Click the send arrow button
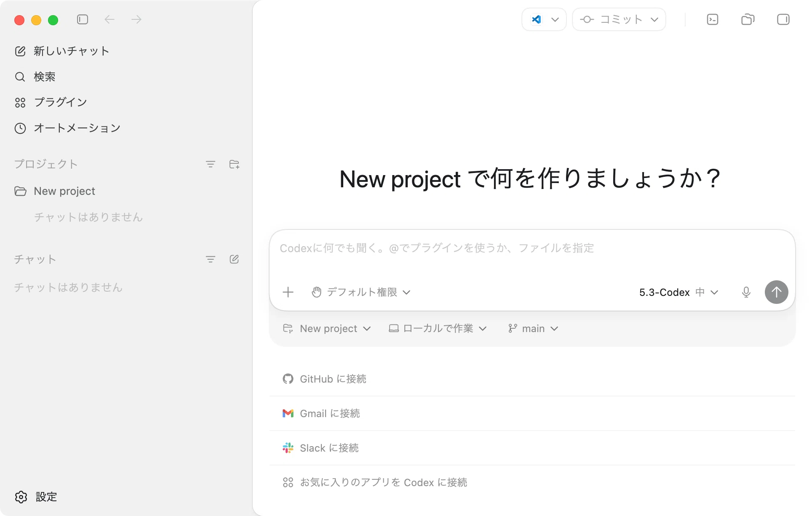The image size is (812, 516). 777,292
